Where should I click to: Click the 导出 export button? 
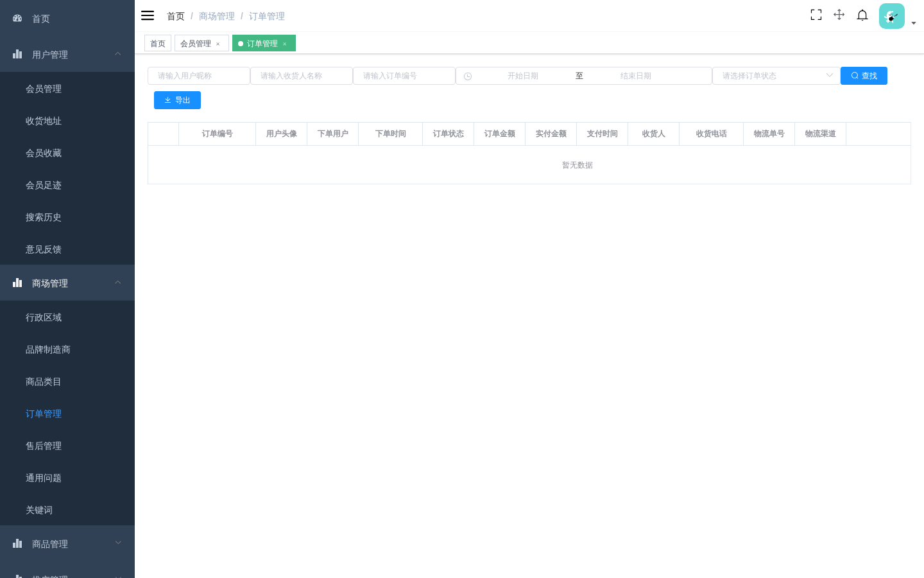[177, 100]
